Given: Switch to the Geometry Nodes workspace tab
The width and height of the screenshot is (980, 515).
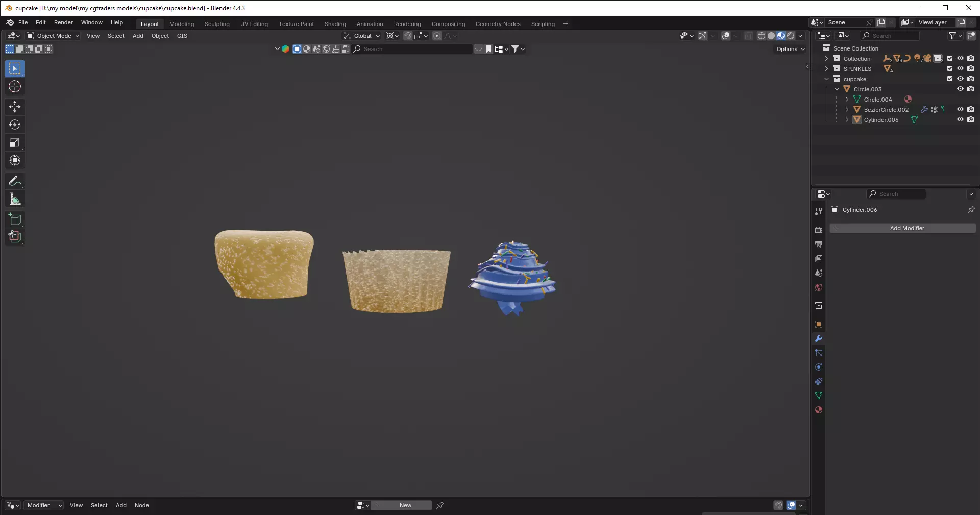Looking at the screenshot, I should point(498,24).
